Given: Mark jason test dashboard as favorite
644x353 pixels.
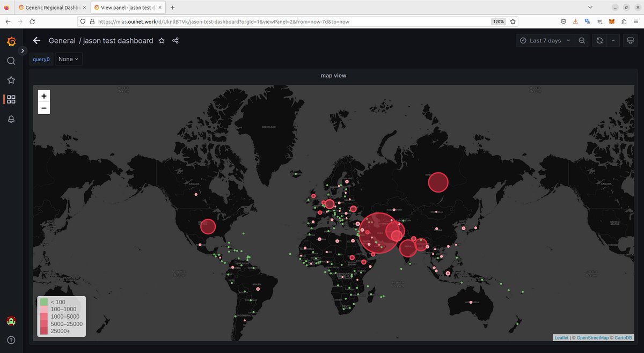Looking at the screenshot, I should [162, 41].
